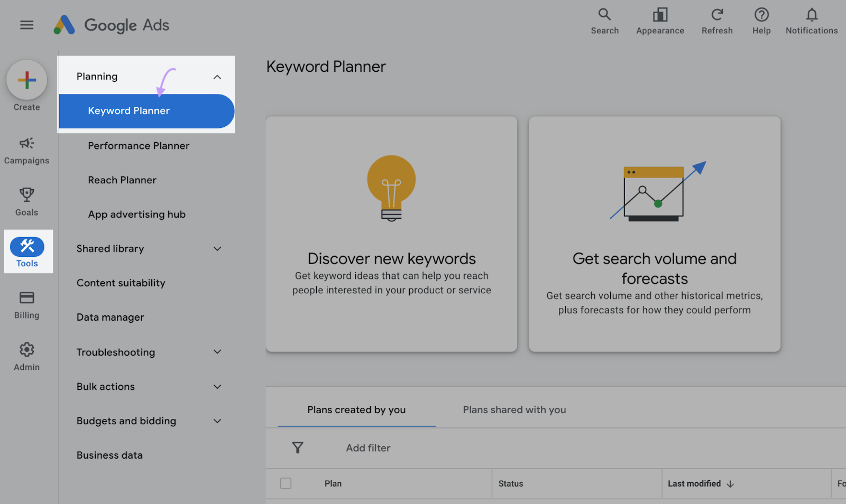Screen dimensions: 846x504
Task: Expand the Shared library section
Action: [x=217, y=248]
